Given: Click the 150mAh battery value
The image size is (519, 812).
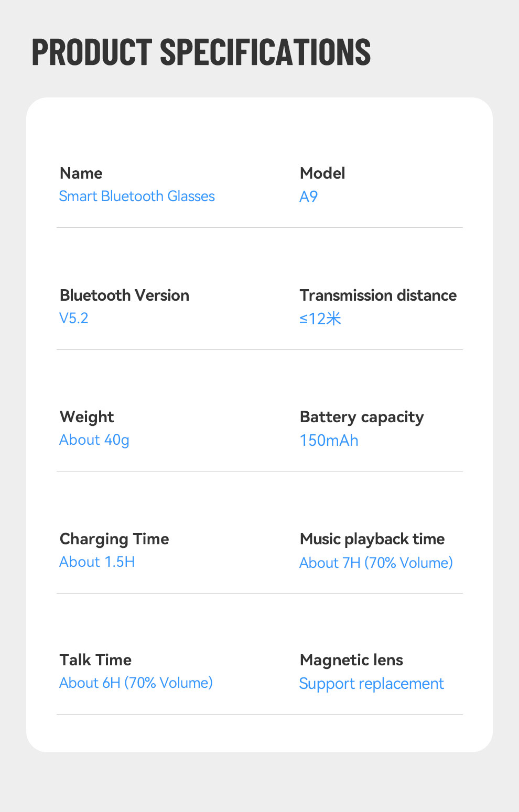Looking at the screenshot, I should pyautogui.click(x=329, y=441).
